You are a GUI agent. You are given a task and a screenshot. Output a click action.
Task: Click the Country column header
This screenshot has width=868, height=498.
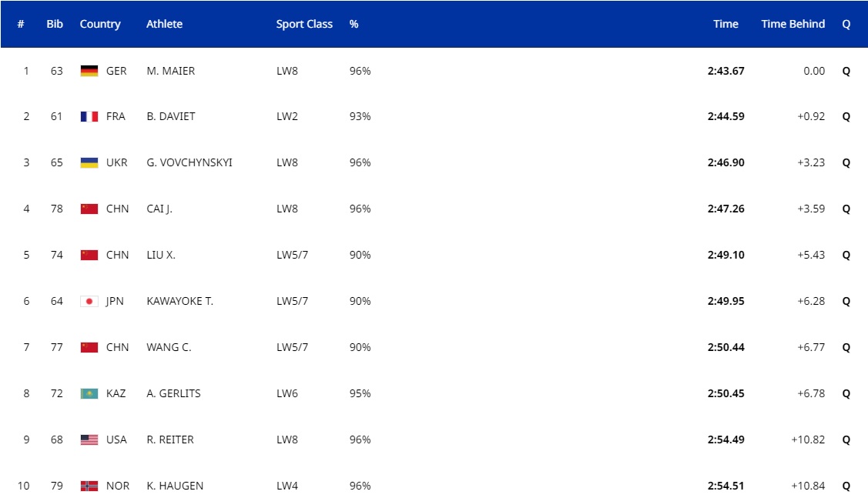click(100, 24)
